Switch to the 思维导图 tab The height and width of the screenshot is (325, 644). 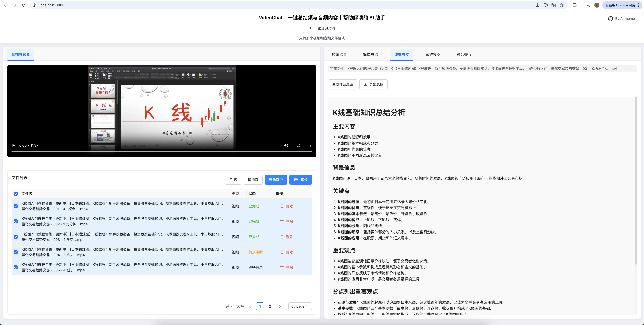pyautogui.click(x=433, y=55)
